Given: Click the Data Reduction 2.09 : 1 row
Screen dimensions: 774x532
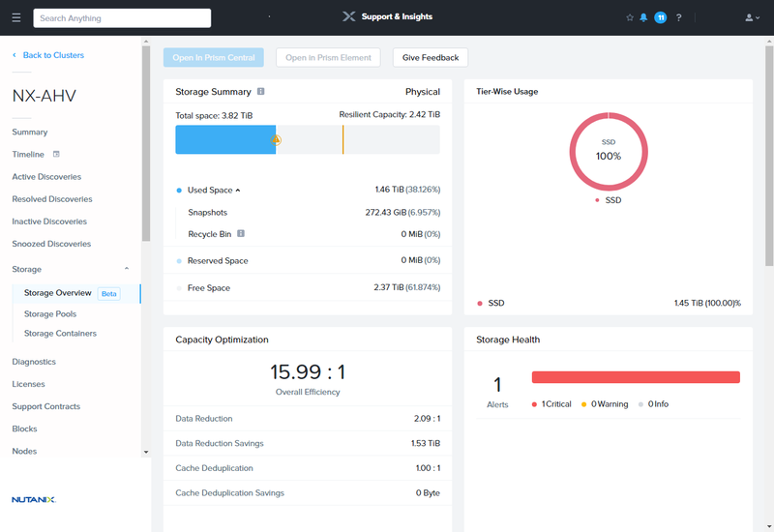Looking at the screenshot, I should click(308, 419).
